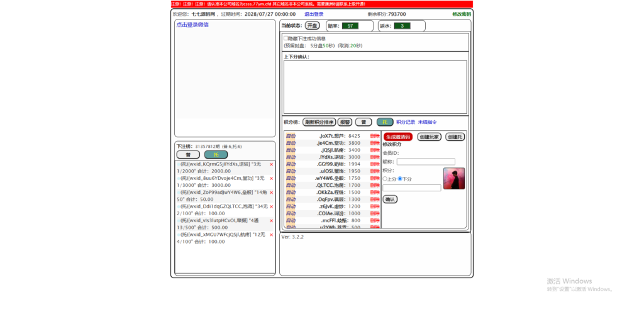This screenshot has height=309, width=644.
Task: Click 创建托 button
Action: 455,137
